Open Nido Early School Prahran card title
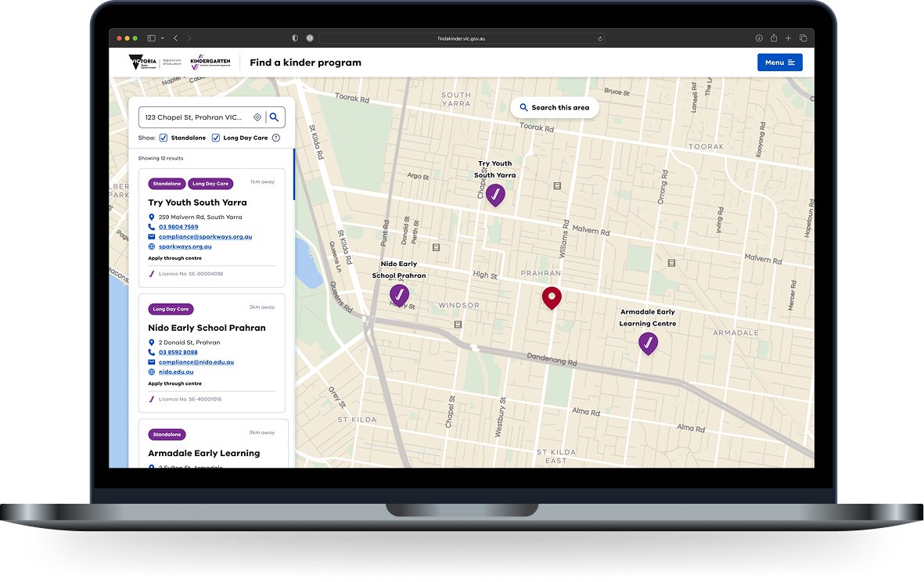Screen dimensions: 924x582 pos(207,328)
